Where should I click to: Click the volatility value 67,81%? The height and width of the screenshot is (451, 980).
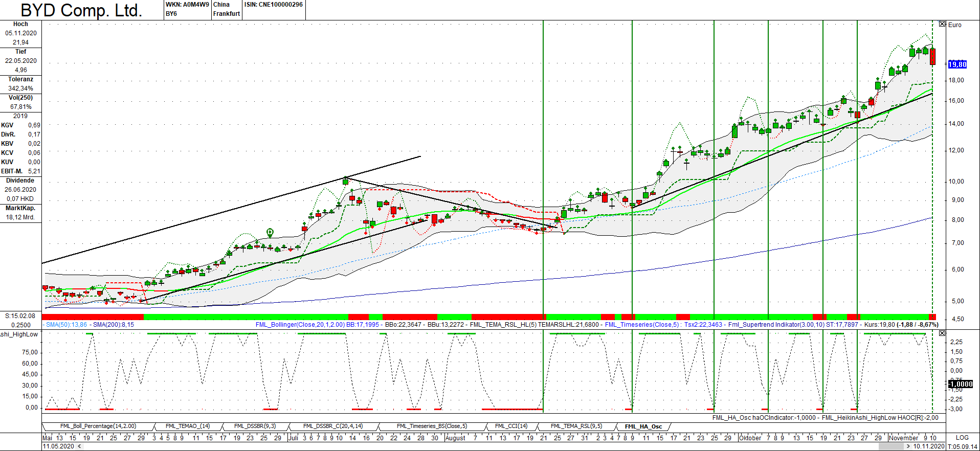(21, 107)
